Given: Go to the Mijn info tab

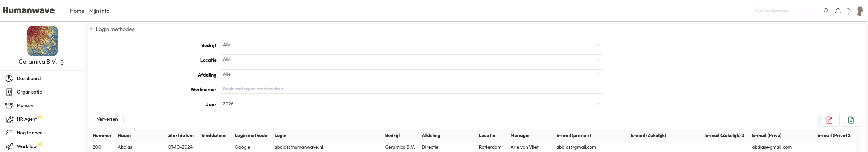Looking at the screenshot, I should coord(99,11).
